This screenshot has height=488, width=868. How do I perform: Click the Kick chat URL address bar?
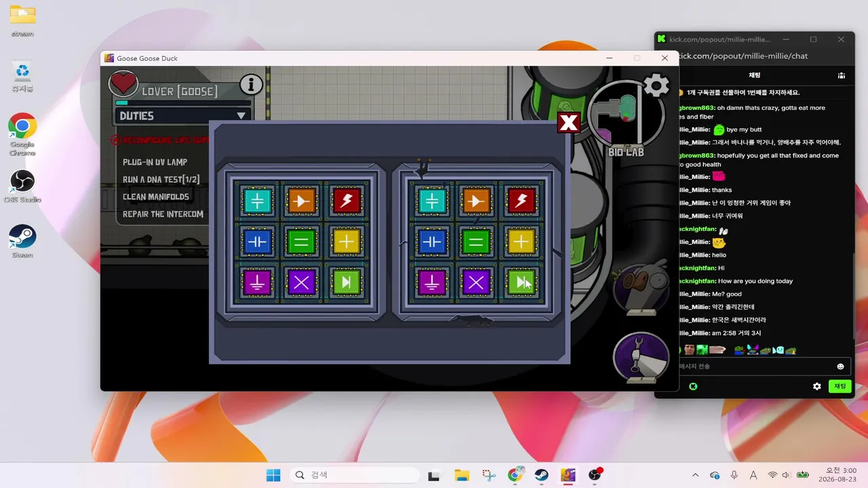[x=743, y=56]
